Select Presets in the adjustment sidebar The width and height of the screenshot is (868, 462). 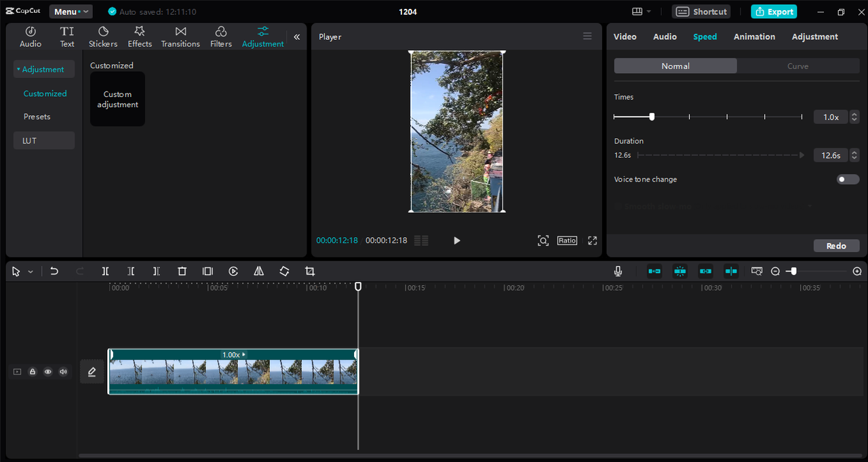point(37,117)
